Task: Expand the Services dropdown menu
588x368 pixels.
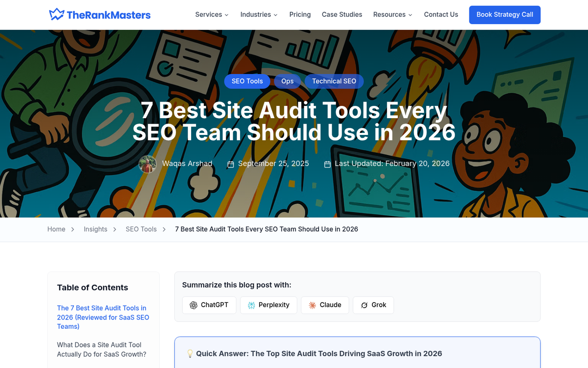Action: (212, 15)
